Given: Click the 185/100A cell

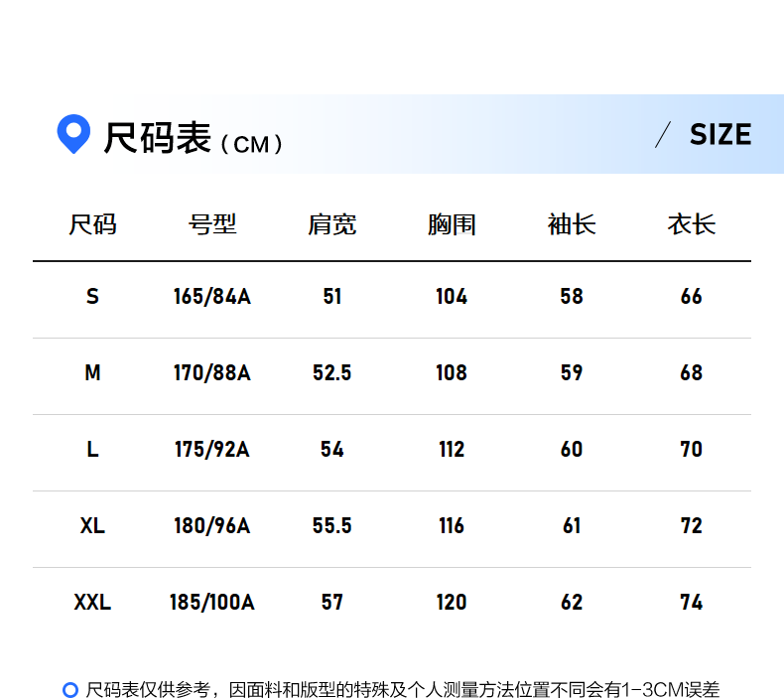Looking at the screenshot, I should [212, 602].
